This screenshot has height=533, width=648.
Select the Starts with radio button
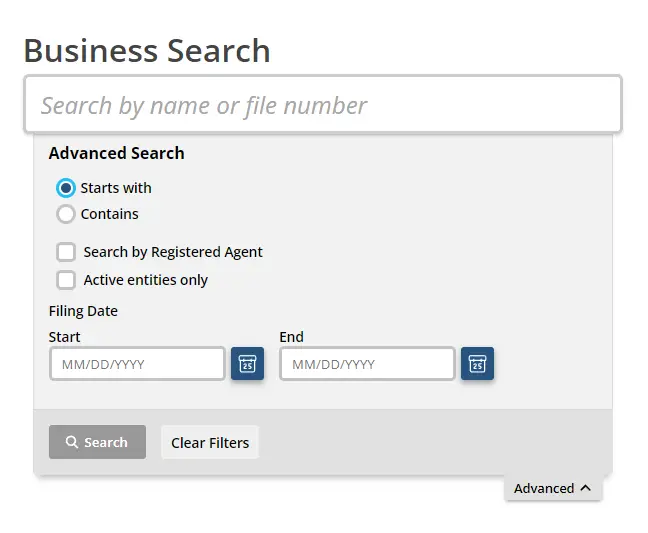pyautogui.click(x=66, y=188)
